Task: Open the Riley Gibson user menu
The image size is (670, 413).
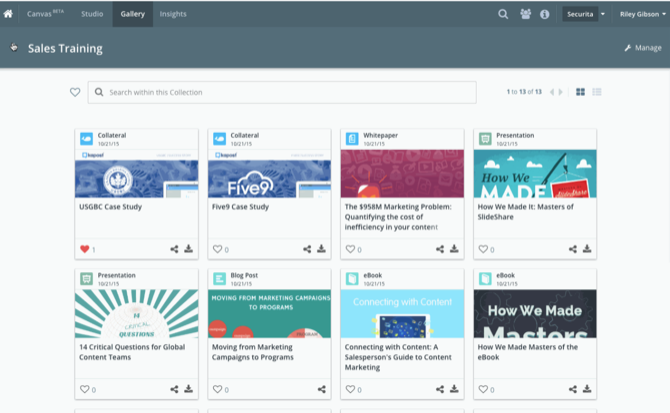Action: tap(640, 15)
